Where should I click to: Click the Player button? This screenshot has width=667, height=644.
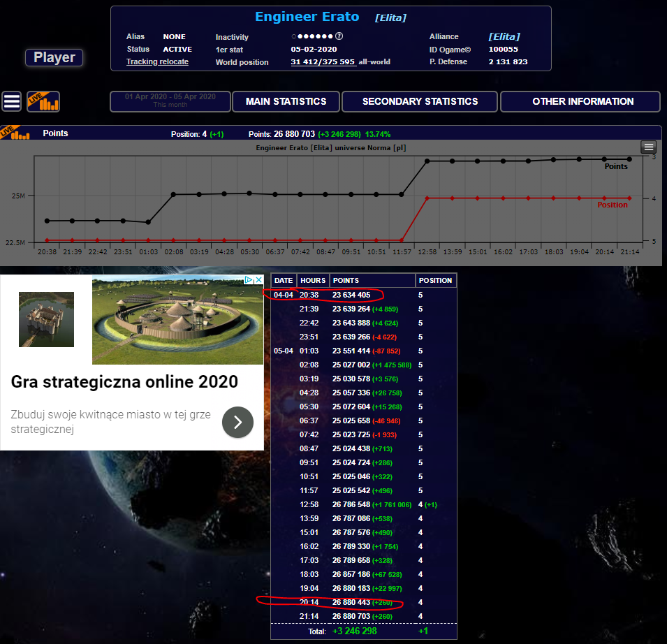[54, 57]
